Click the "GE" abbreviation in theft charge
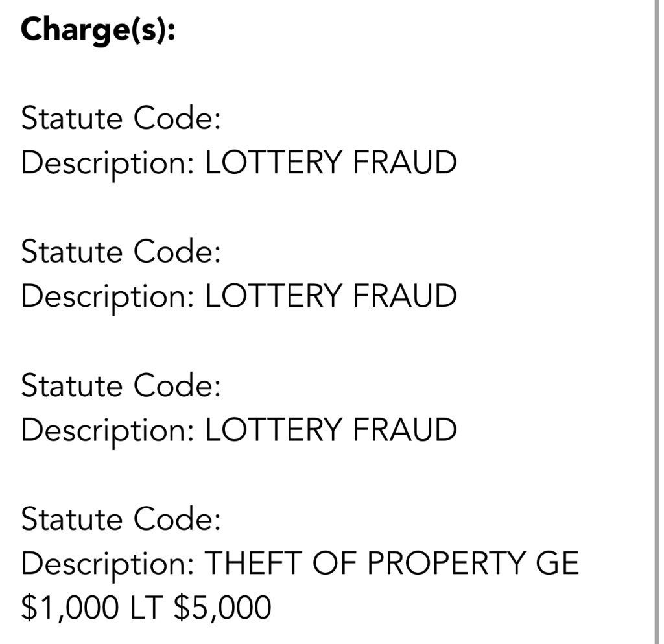This screenshot has width=664, height=644. point(558,564)
